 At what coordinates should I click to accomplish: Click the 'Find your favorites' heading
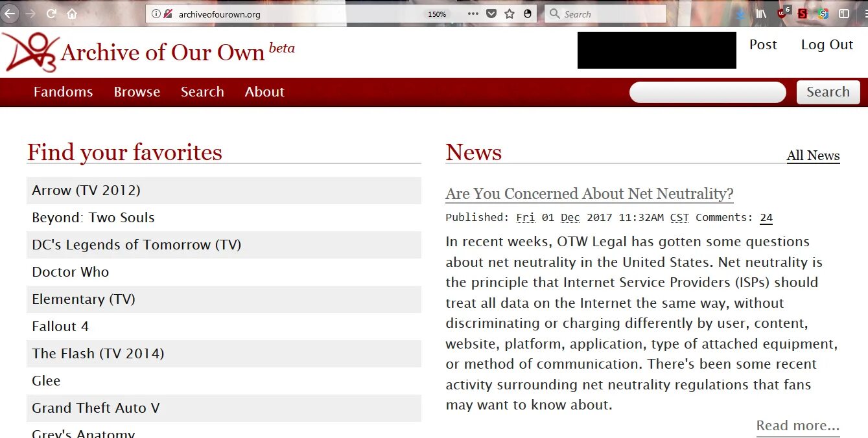pyautogui.click(x=124, y=152)
